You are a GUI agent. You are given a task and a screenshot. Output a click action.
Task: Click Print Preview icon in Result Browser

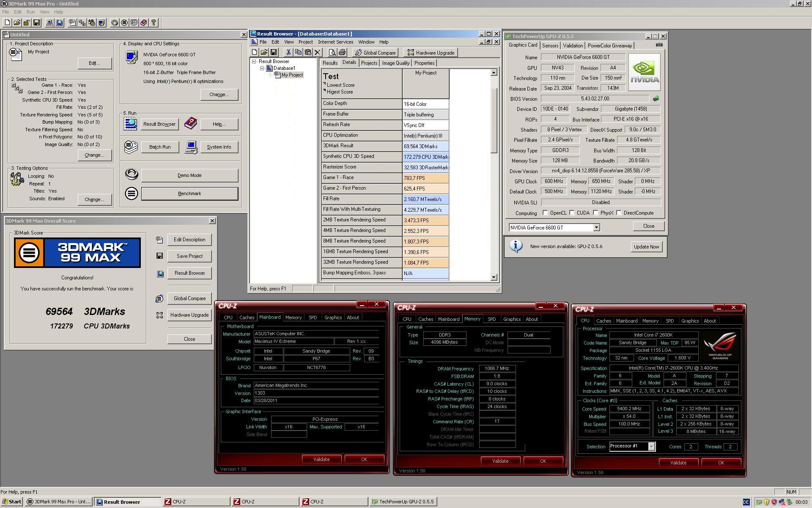tap(332, 52)
